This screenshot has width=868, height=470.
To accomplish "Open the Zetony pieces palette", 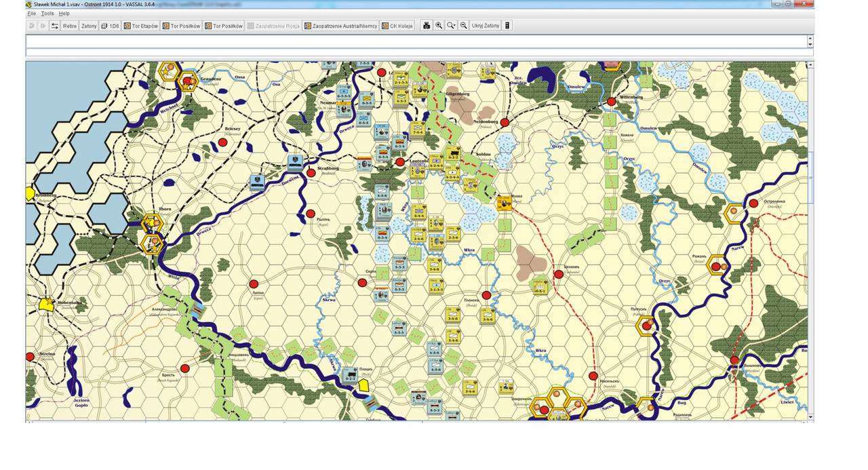I will click(89, 26).
